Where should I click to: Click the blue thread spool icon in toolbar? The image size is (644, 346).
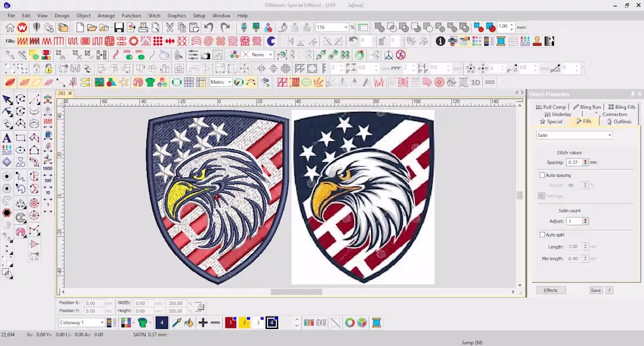point(501,41)
